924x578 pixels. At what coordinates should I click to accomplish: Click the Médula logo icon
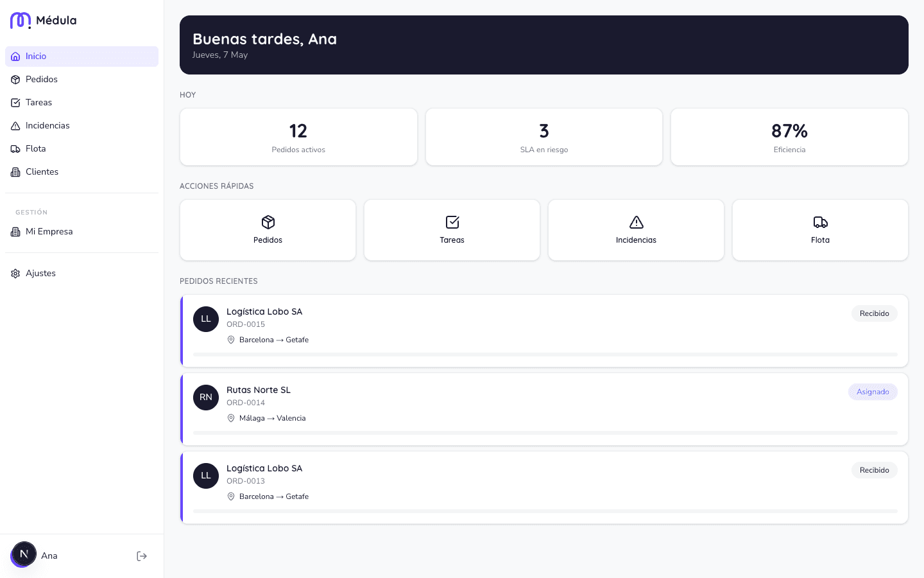21,21
